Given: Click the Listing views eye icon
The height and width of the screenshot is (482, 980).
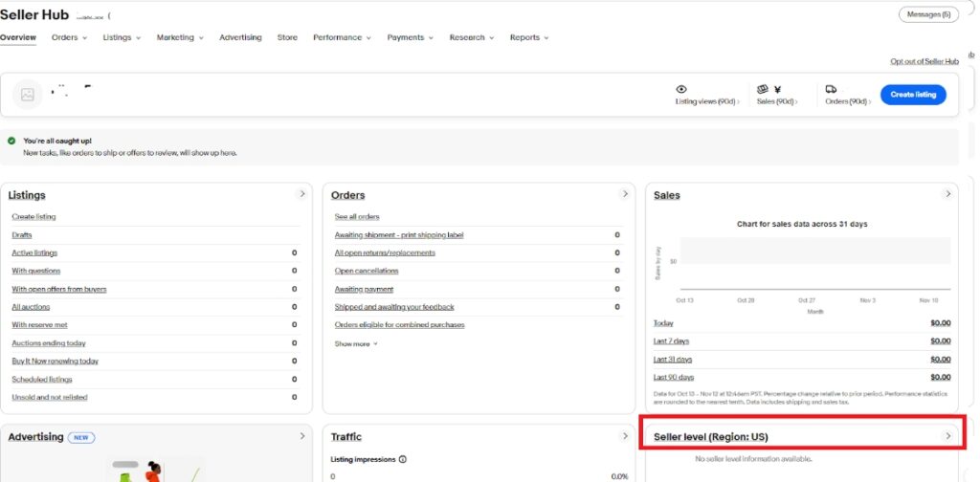Looking at the screenshot, I should coord(681,89).
